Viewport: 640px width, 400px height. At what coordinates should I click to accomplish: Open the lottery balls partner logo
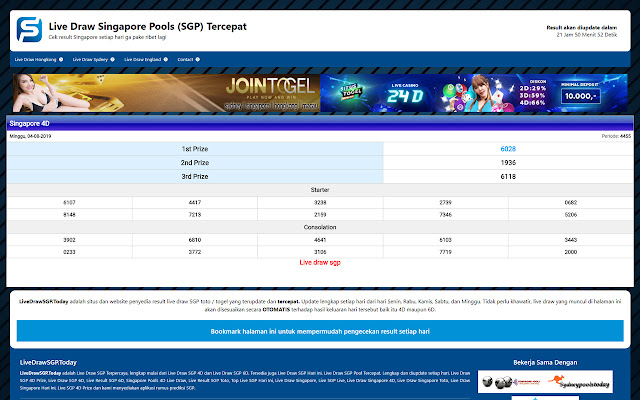tap(511, 382)
